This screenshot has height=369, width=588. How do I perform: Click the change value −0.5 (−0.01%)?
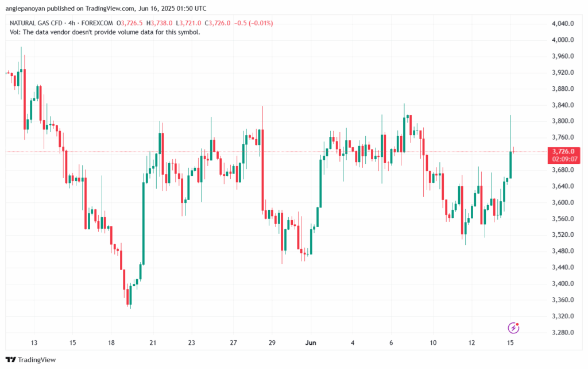(252, 23)
